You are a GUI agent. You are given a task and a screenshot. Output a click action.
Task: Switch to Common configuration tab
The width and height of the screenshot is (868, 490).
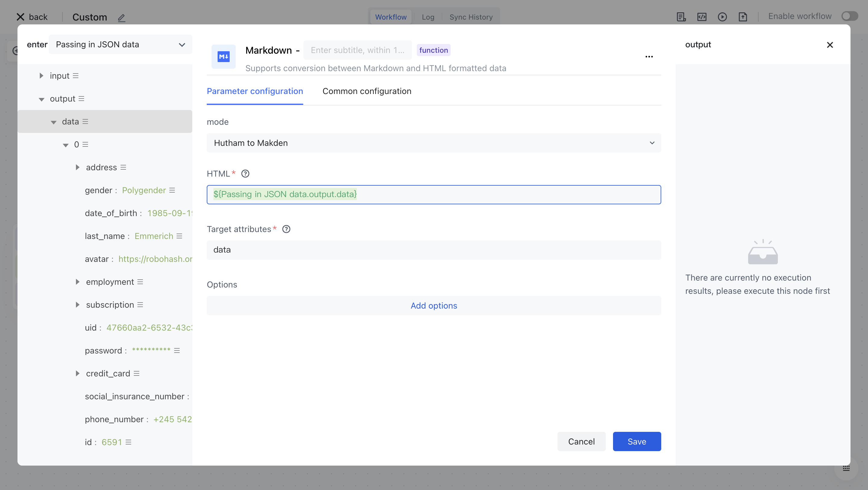point(366,91)
